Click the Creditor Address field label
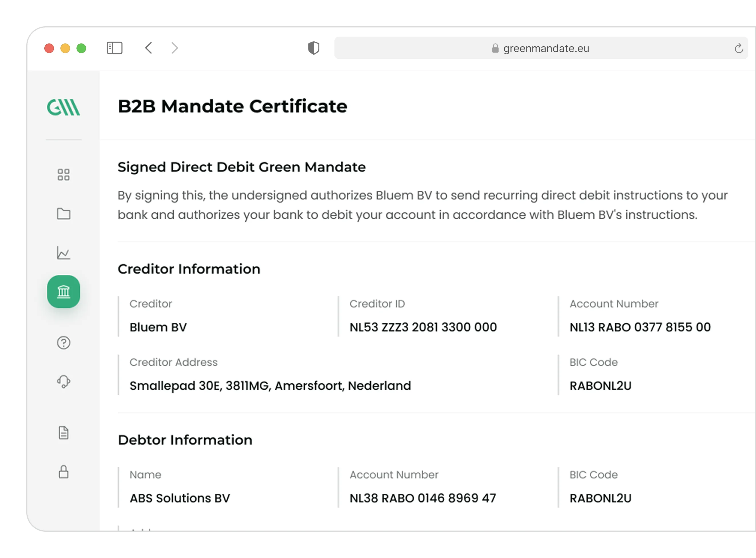Viewport: 756px width, 558px height. [174, 362]
